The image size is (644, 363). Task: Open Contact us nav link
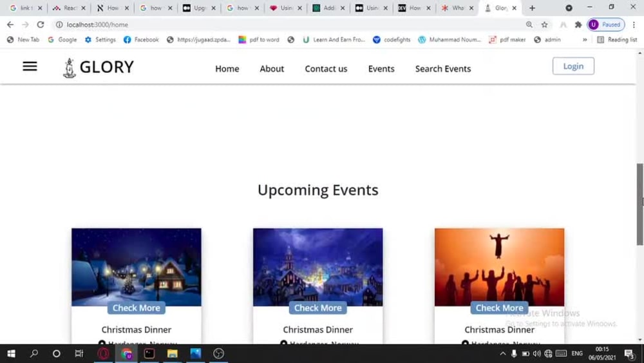[x=326, y=68]
